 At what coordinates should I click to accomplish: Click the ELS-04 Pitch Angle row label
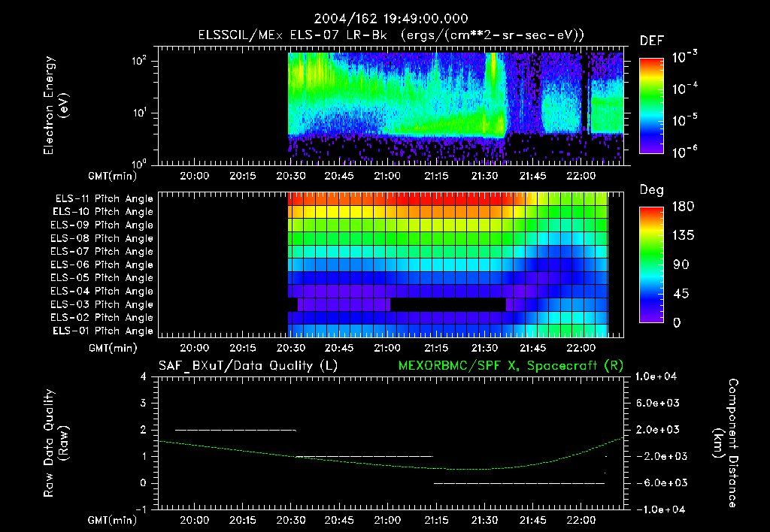102,291
